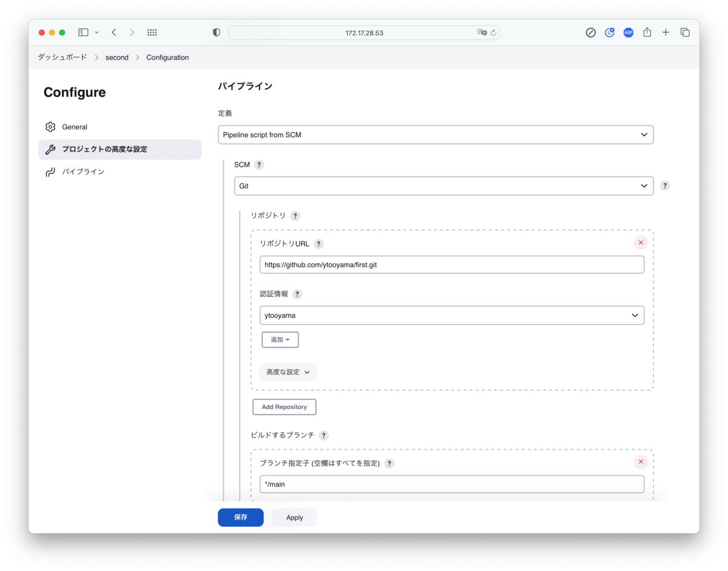Open a new tab with plus icon
The image size is (728, 571).
pos(666,33)
